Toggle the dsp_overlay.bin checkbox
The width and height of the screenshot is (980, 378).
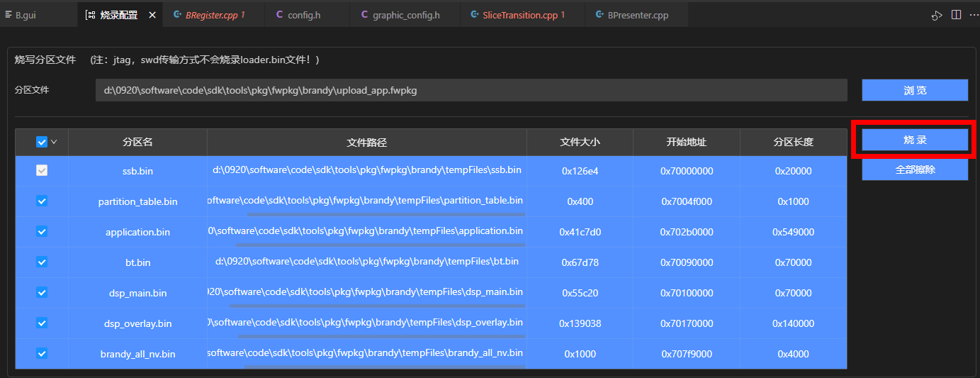42,323
